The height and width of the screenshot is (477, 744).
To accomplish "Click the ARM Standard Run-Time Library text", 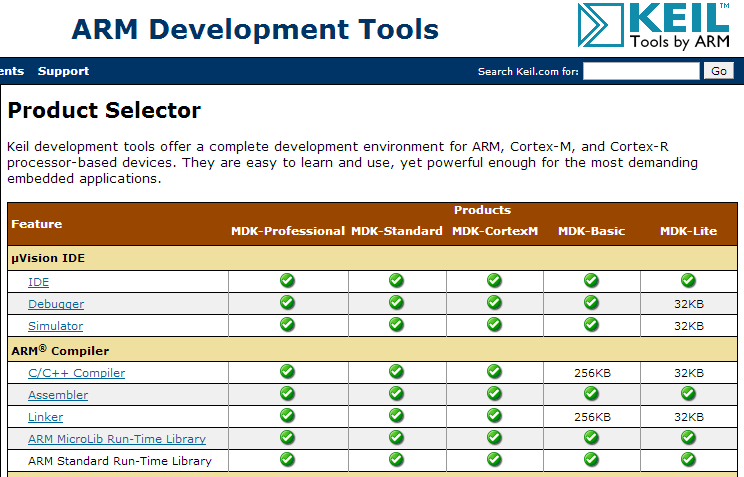I will [x=120, y=461].
